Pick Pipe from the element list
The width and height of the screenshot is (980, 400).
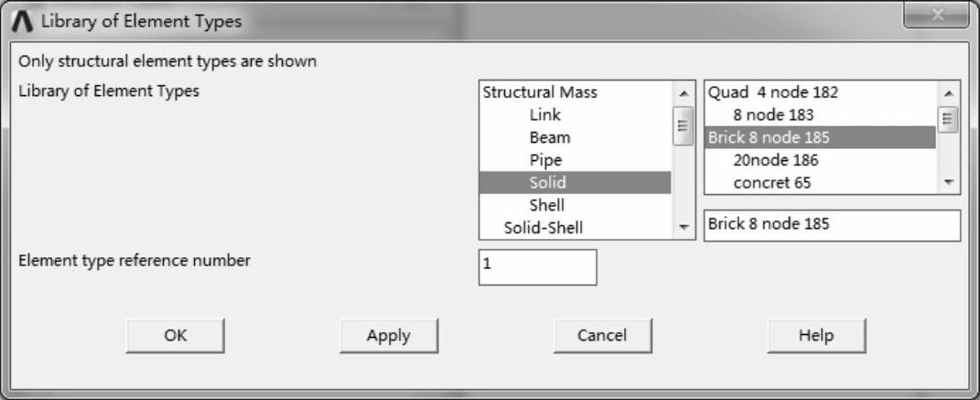[545, 160]
